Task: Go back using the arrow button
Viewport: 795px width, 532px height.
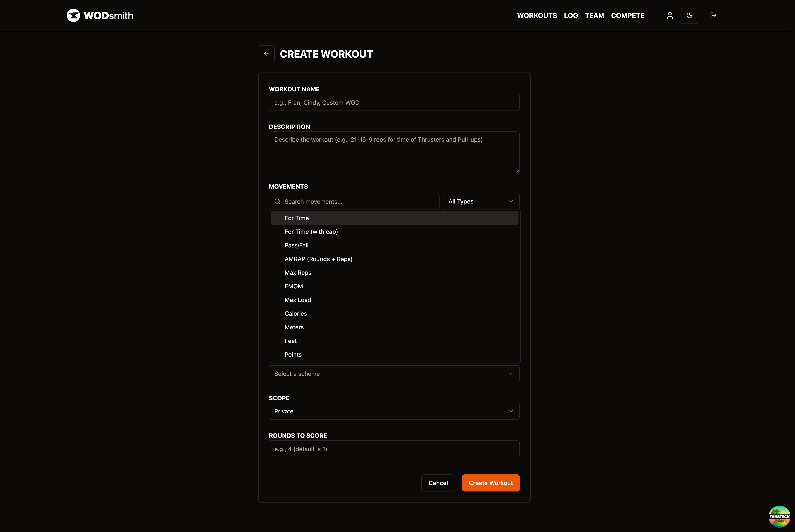Action: (266, 54)
